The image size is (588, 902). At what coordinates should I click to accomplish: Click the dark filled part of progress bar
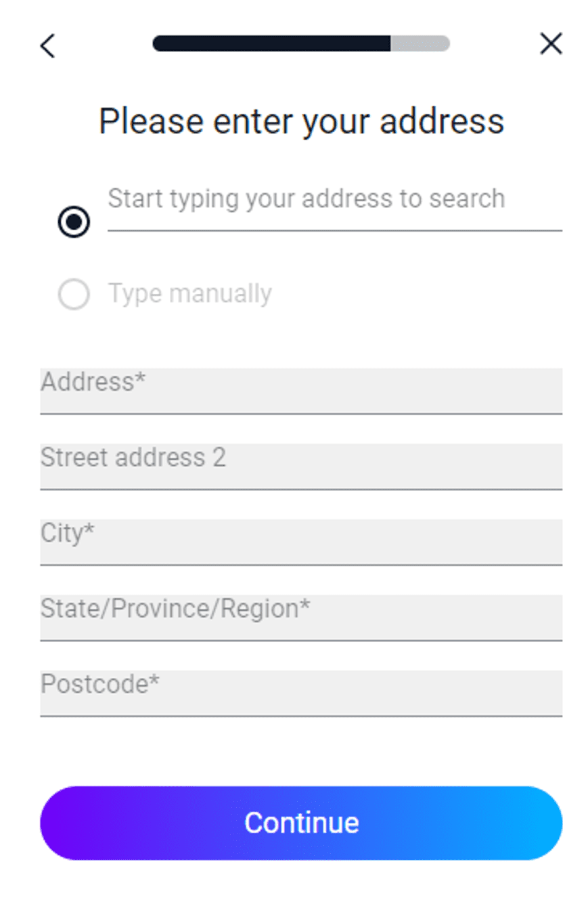click(271, 44)
